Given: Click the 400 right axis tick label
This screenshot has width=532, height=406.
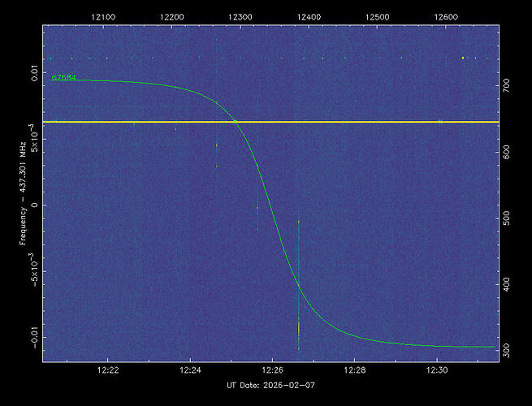Looking at the screenshot, I should tap(507, 284).
